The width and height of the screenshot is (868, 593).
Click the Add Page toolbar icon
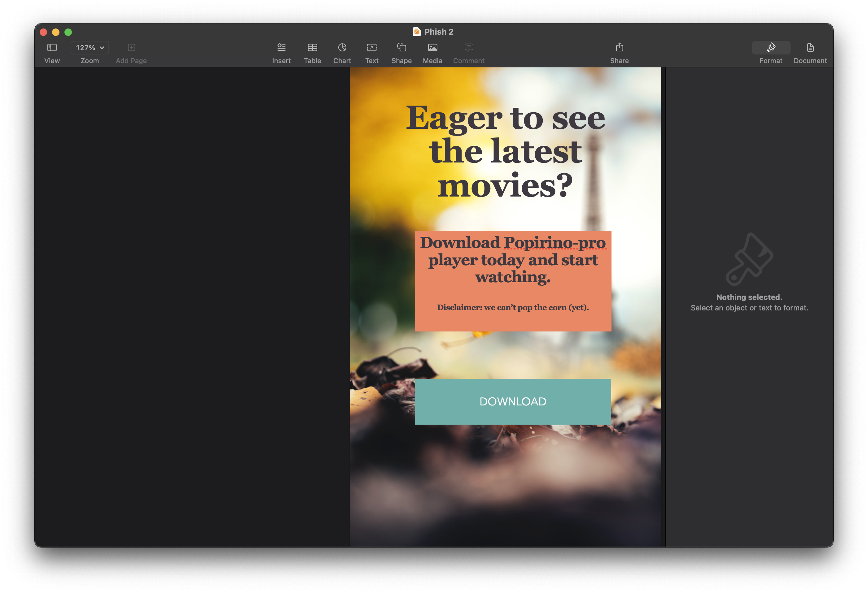131,47
